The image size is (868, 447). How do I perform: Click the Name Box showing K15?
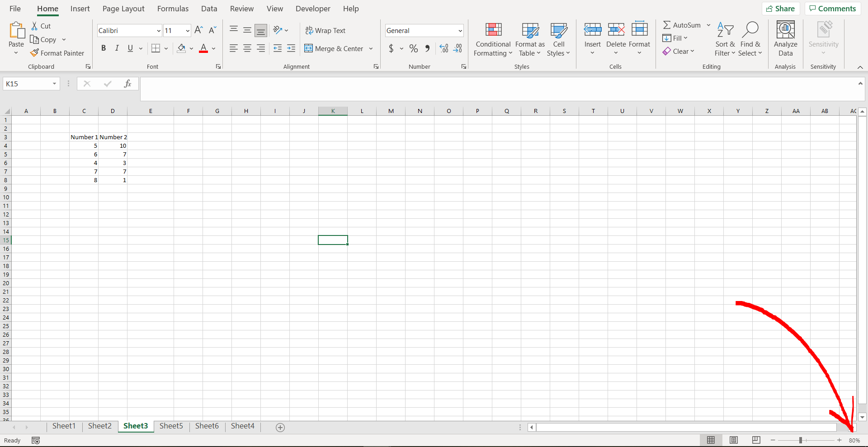[27, 84]
